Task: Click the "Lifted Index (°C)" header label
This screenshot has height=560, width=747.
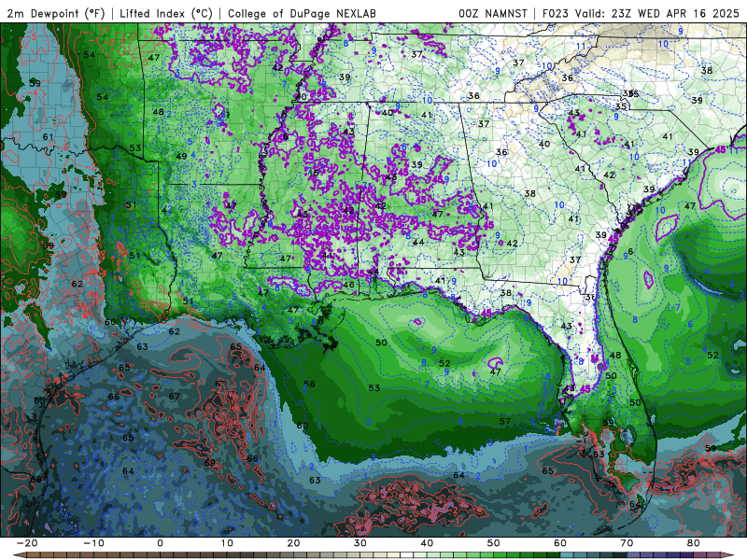Action: (x=166, y=13)
